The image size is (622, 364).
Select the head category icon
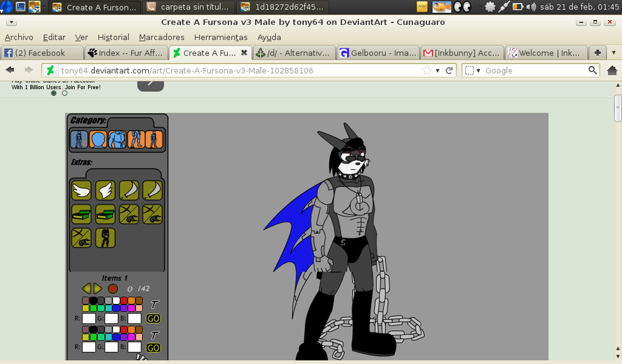[x=98, y=140]
